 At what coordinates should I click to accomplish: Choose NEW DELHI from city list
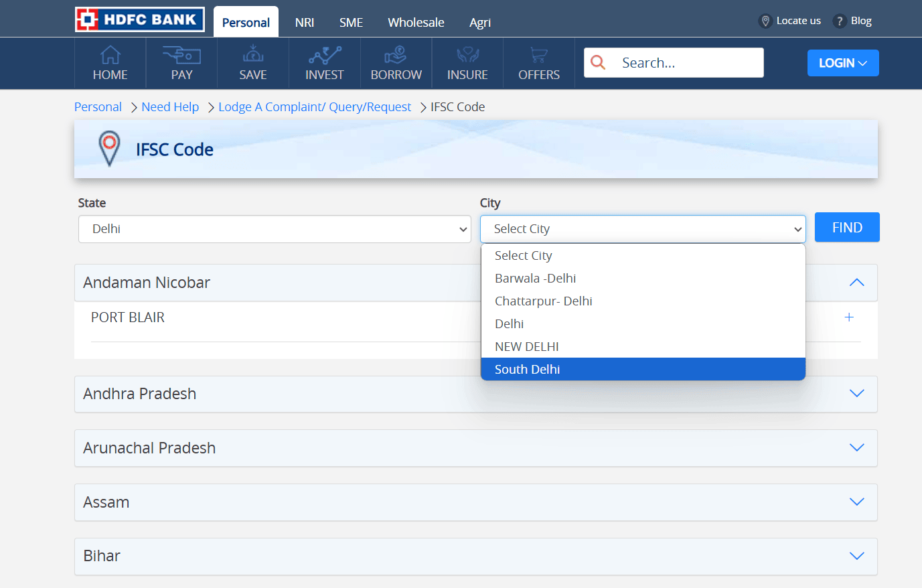pyautogui.click(x=643, y=347)
